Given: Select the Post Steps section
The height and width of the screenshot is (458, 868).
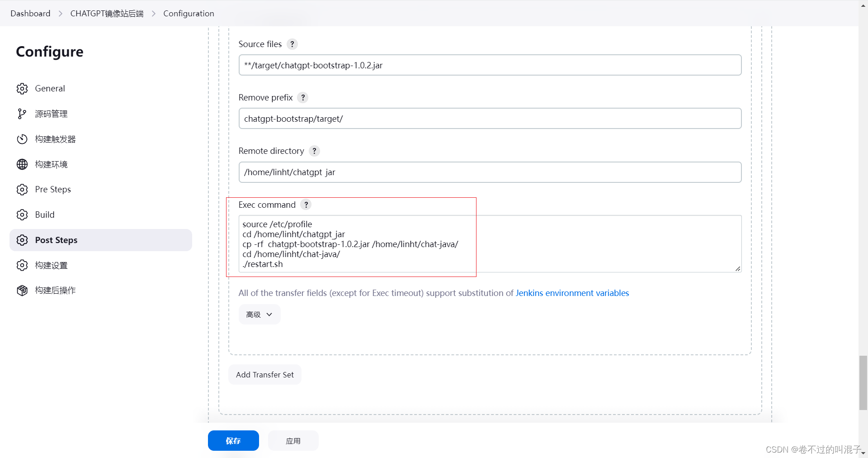Looking at the screenshot, I should (100, 240).
